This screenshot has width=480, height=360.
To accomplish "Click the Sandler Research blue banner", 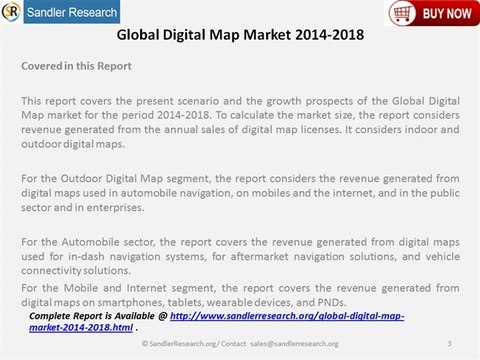I will 72,12.
